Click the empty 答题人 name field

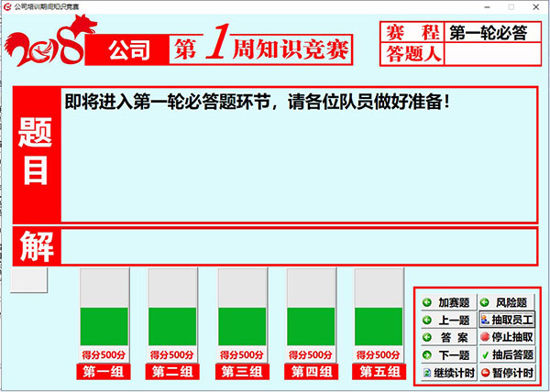493,54
